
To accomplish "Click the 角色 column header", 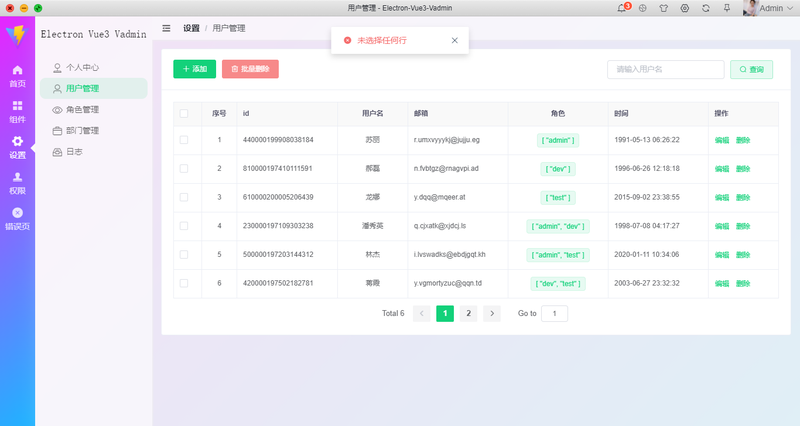I will pyautogui.click(x=558, y=113).
